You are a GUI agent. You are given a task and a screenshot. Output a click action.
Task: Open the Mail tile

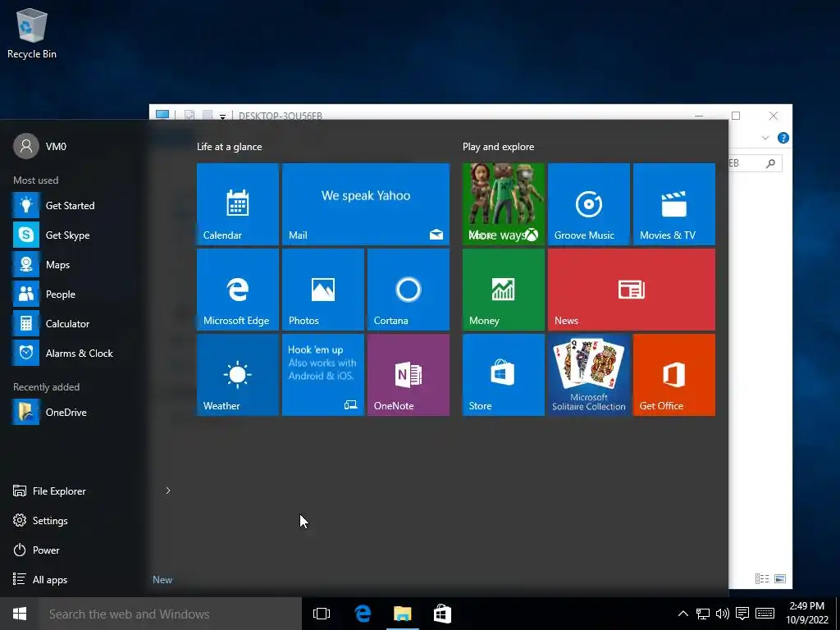pos(365,204)
